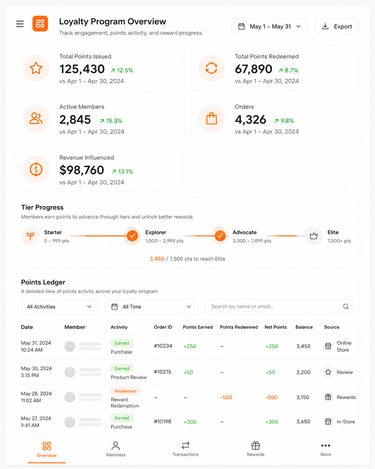Click member avatar in May 31 row
This screenshot has height=469, width=375.
click(70, 346)
